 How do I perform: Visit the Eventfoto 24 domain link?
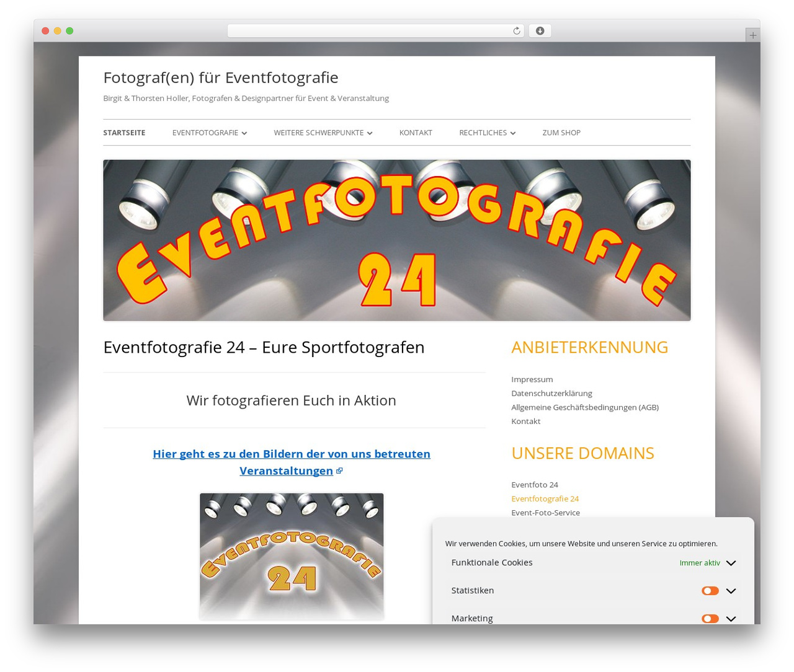[535, 485]
